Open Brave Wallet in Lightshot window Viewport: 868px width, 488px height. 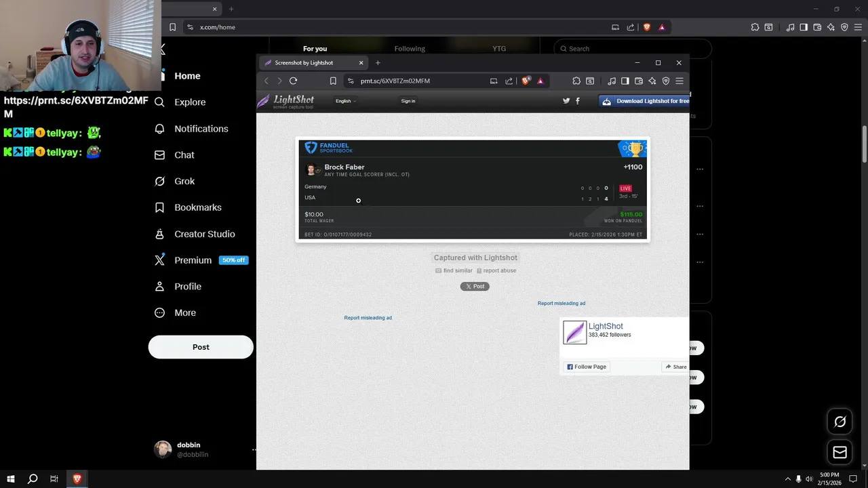(x=639, y=81)
